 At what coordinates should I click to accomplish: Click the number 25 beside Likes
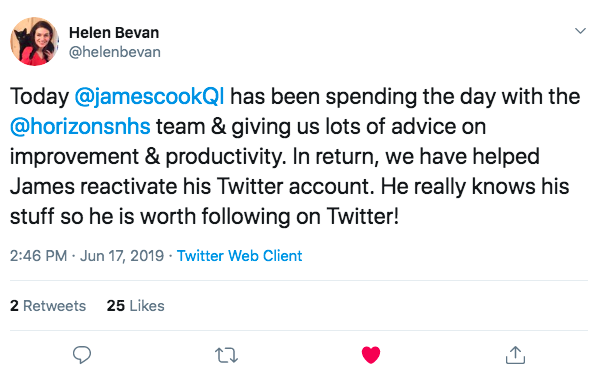pyautogui.click(x=116, y=306)
